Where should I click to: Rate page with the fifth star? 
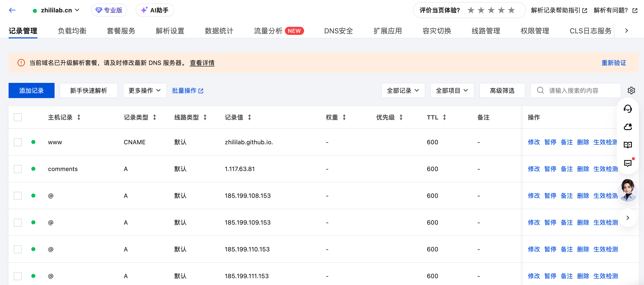pos(511,10)
